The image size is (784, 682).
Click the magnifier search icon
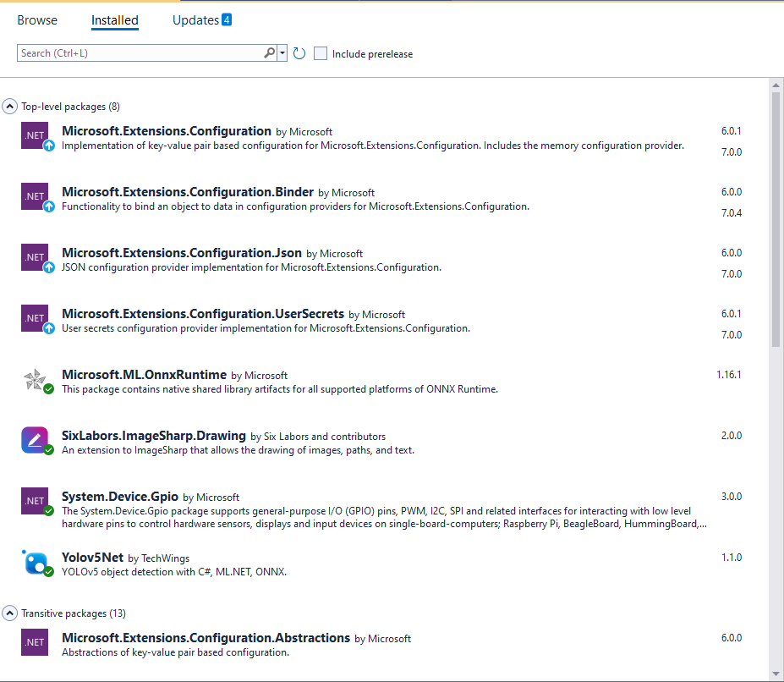[x=269, y=53]
